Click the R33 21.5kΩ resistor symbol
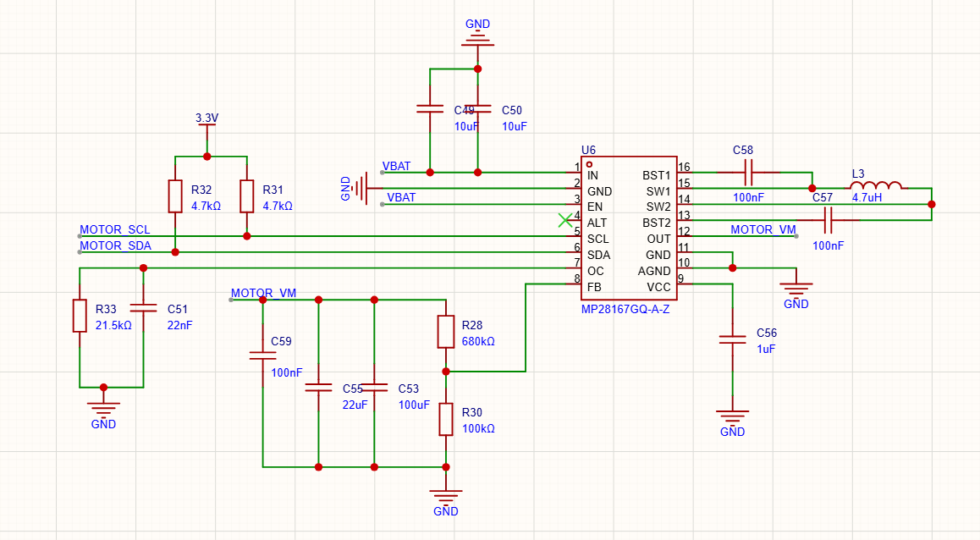The height and width of the screenshot is (540, 980). 80,316
